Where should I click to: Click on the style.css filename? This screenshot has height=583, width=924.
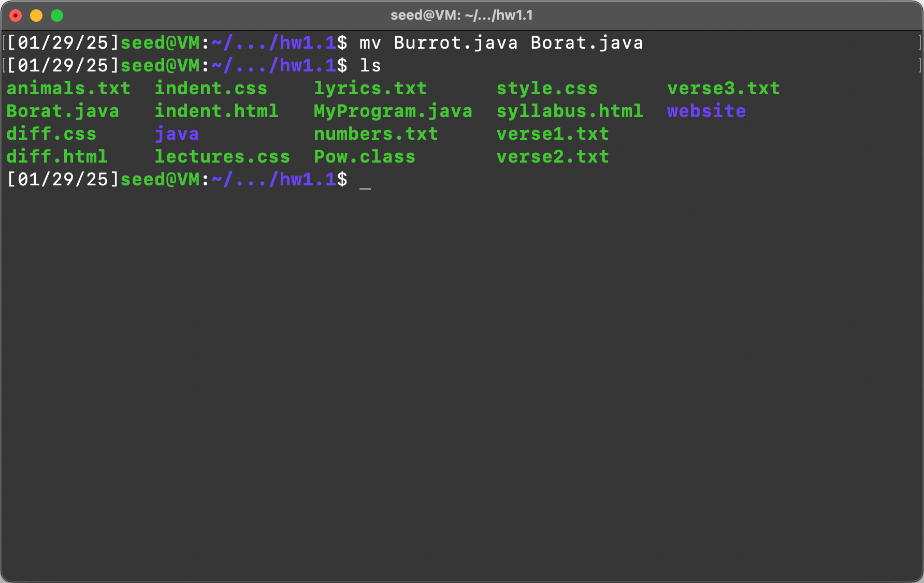[x=547, y=89]
